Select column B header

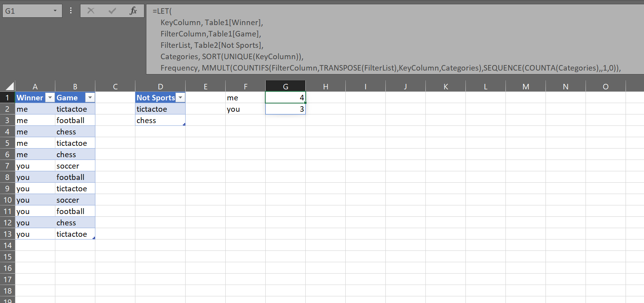coord(75,86)
